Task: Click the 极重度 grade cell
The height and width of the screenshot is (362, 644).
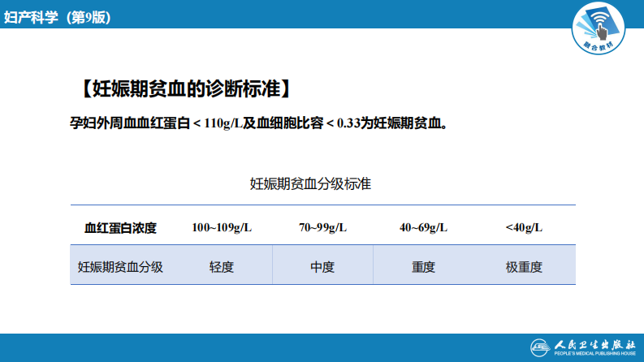Action: [524, 267]
